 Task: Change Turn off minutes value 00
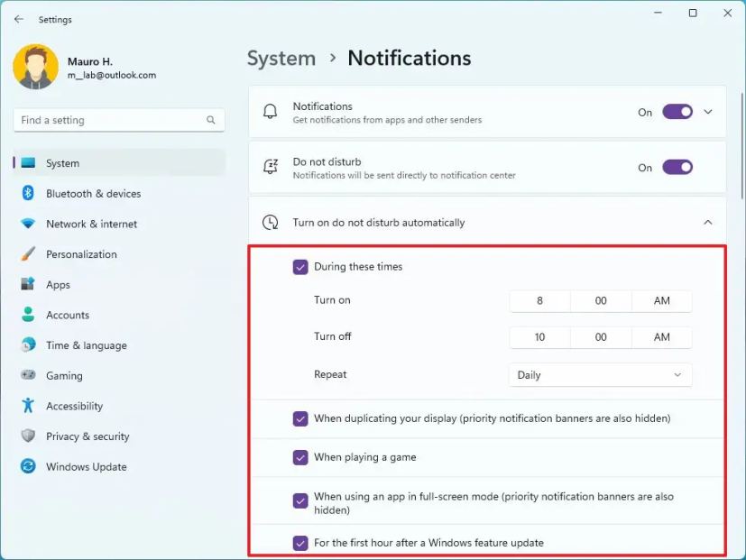[601, 337]
